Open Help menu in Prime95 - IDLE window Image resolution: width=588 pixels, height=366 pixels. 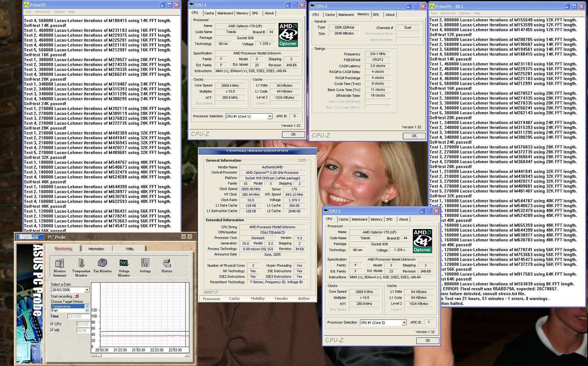477,13
